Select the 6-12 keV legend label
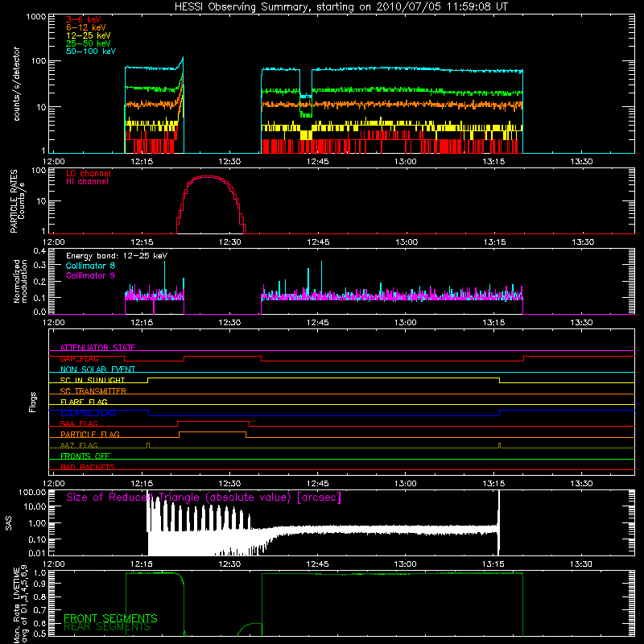This screenshot has height=644, width=644. coord(85,27)
